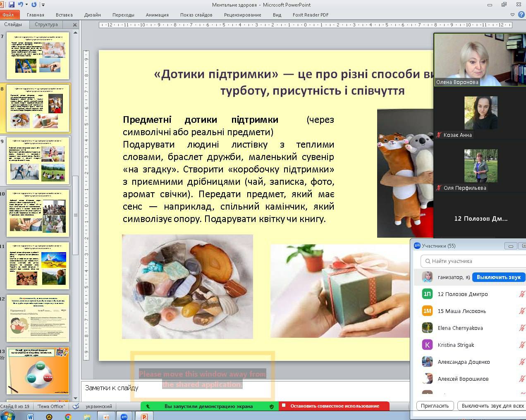Open the undo history dropdown arrow
Screen dimensions: 526x420
point(26,5)
